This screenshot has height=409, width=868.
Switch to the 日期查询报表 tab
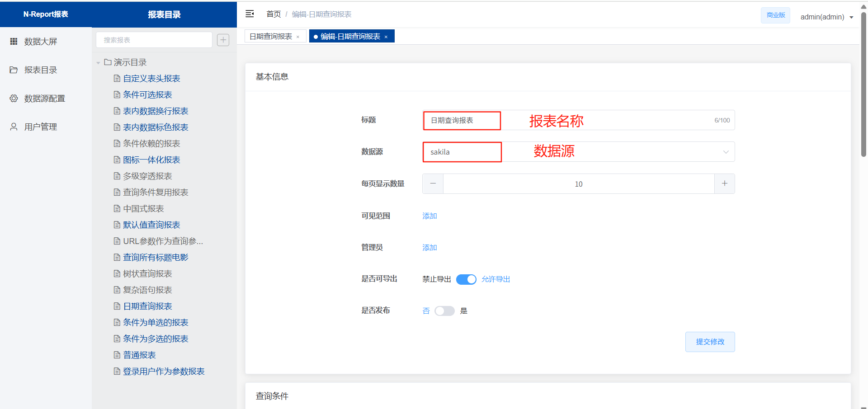271,37
